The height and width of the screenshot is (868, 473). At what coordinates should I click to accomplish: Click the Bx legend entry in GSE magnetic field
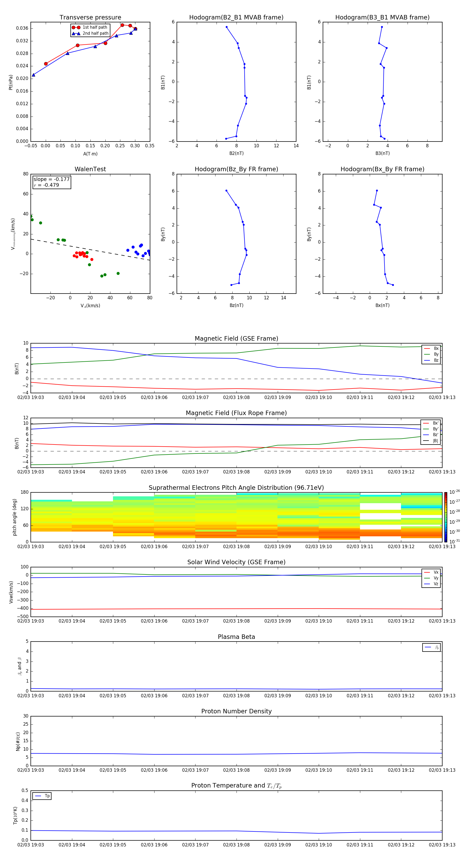[431, 349]
